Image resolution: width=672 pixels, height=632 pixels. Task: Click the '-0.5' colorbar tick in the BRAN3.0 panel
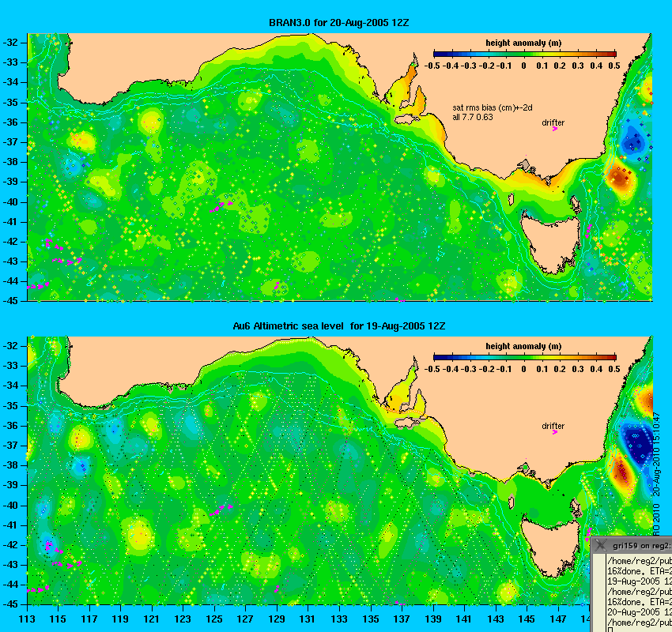coord(432,66)
